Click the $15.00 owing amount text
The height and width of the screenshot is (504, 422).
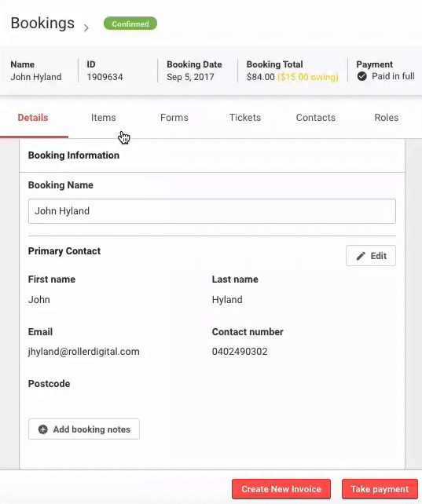[308, 77]
